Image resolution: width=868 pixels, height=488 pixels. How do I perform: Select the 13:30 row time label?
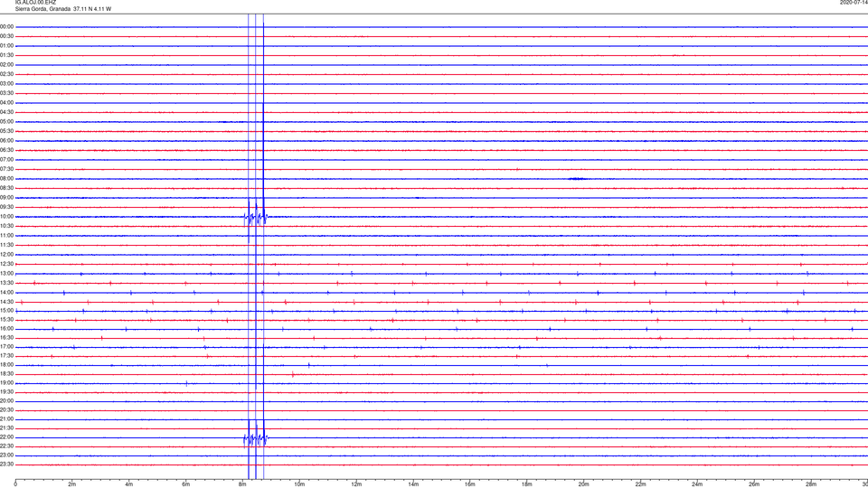(7, 283)
